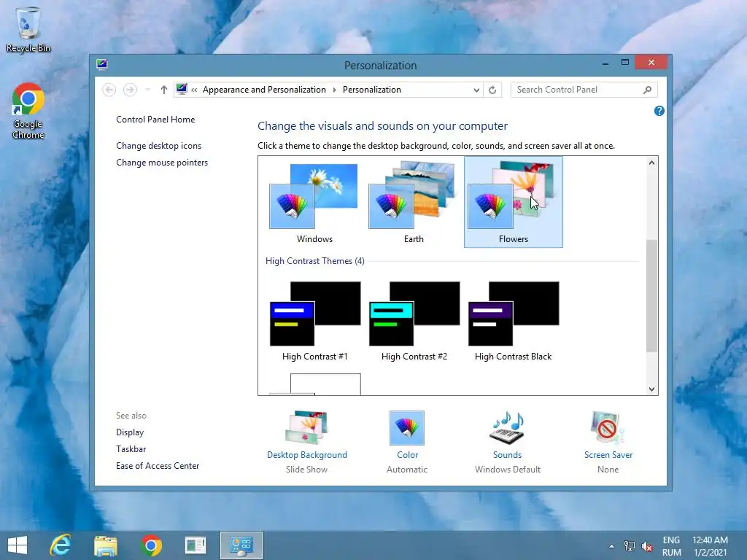Open the Google Chrome desktop shortcut

[28, 111]
